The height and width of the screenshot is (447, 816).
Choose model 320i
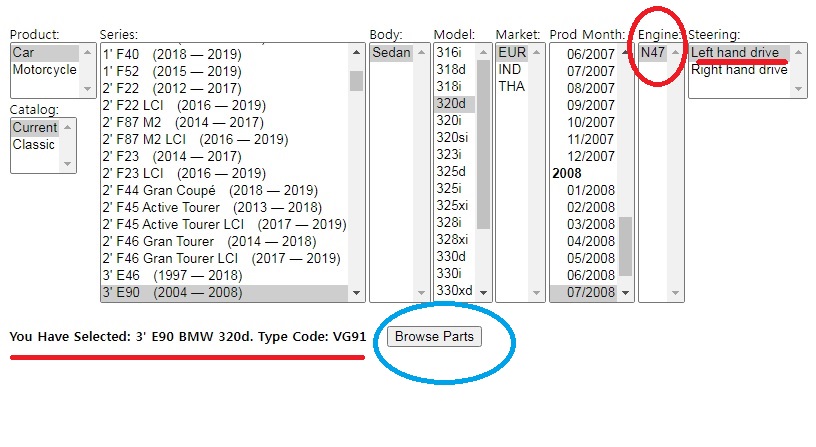(455, 121)
